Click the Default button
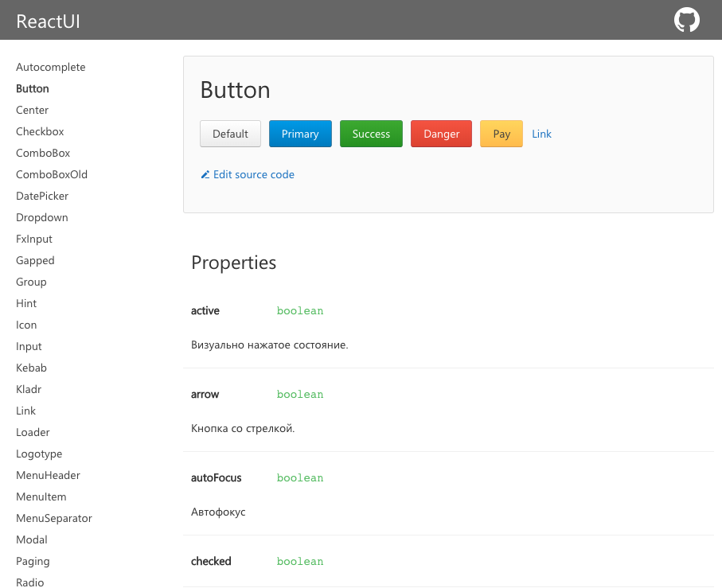The width and height of the screenshot is (722, 588). 230,134
